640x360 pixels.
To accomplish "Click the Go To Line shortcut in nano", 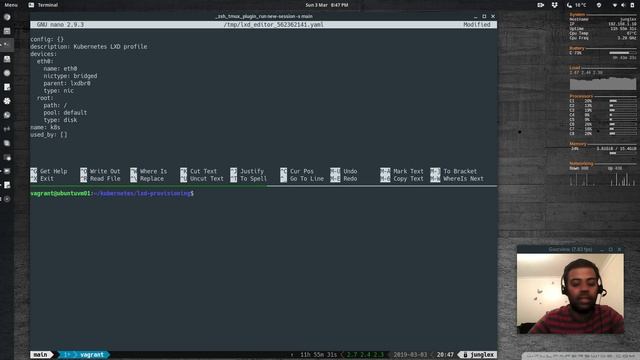I will coord(302,179).
